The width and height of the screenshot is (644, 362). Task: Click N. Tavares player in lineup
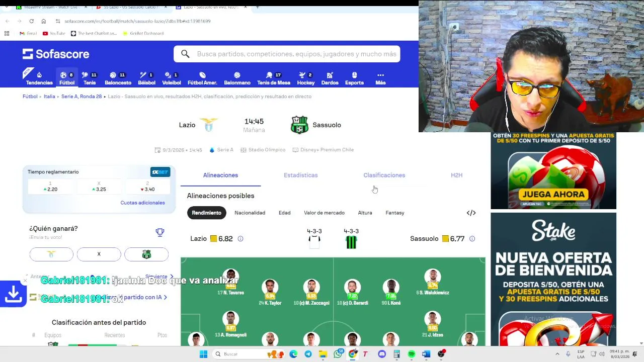(230, 283)
